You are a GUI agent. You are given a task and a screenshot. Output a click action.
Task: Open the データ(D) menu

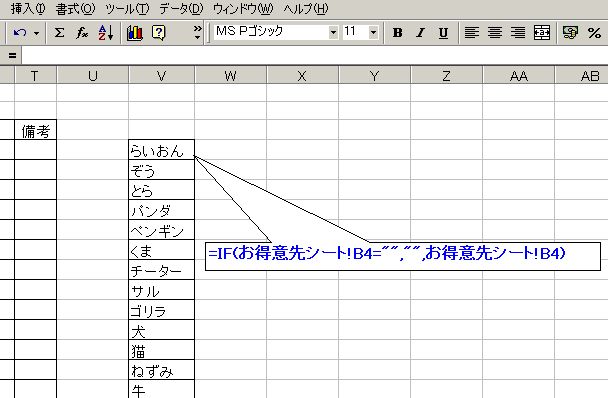click(x=181, y=9)
